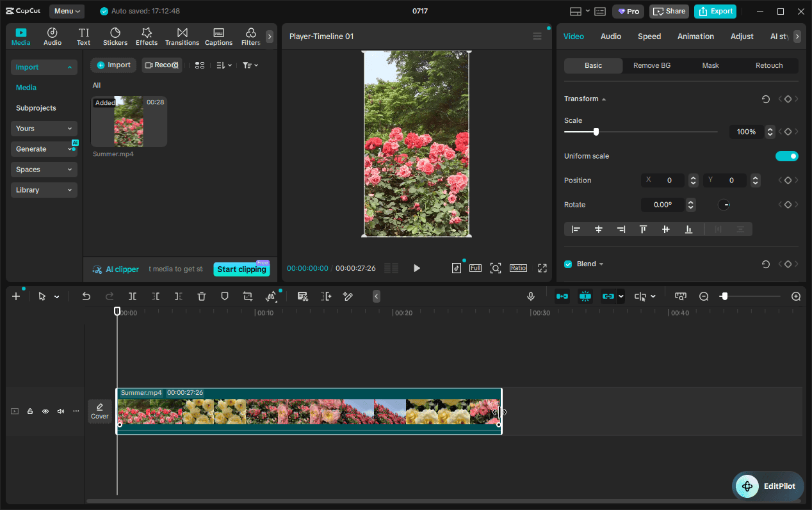
Task: Open the Text panel
Action: [x=84, y=36]
